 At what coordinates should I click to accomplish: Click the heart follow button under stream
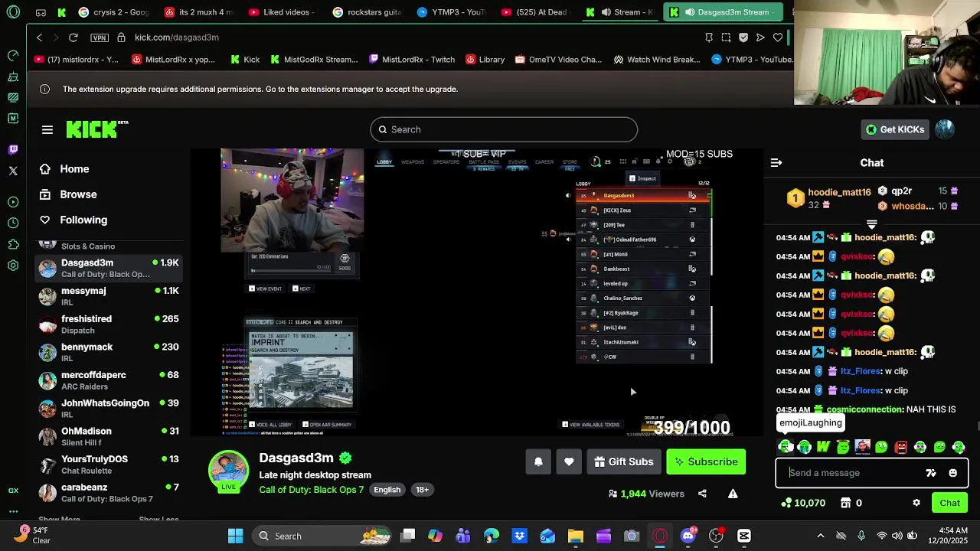[569, 461]
